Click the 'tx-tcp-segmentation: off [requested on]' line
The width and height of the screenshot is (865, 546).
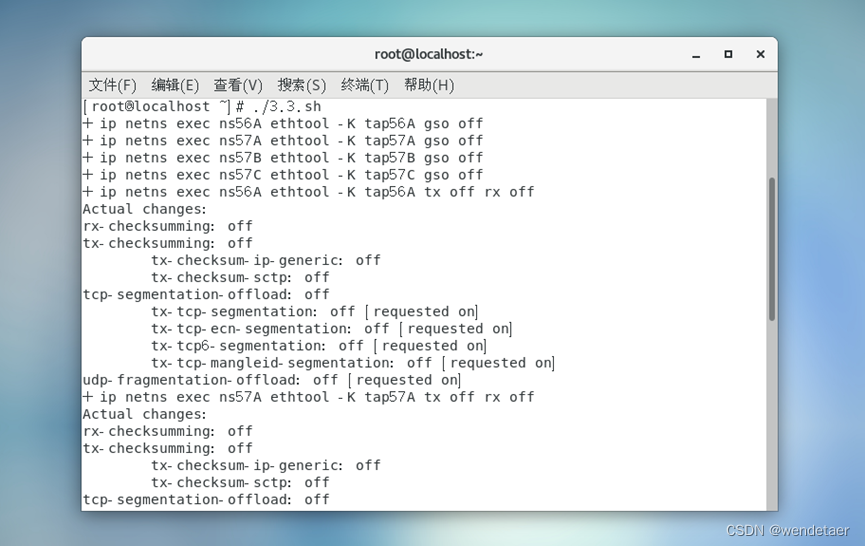click(x=315, y=312)
